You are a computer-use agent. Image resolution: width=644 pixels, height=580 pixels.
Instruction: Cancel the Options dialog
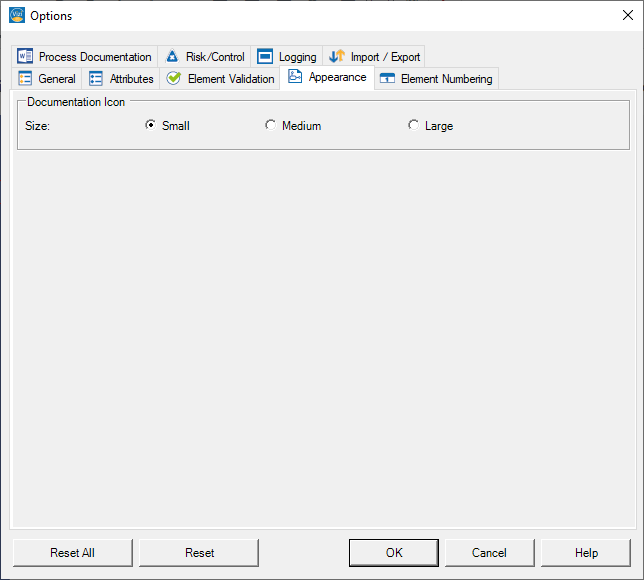point(489,553)
